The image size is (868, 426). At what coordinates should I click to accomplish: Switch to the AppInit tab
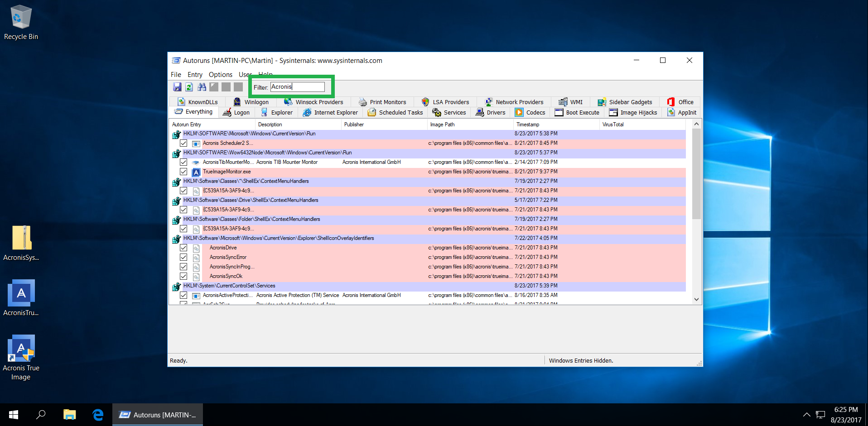(682, 112)
